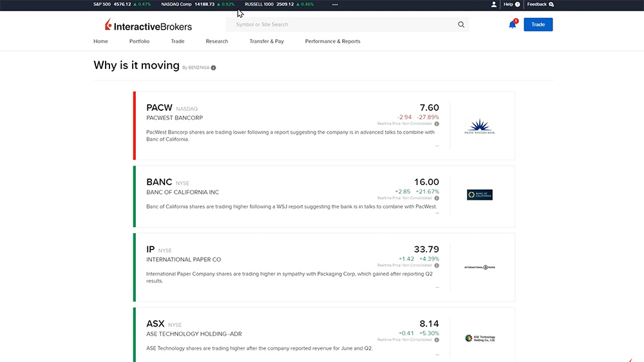Click the ASX realtime price info icon
The image size is (644, 362).
pos(437,340)
